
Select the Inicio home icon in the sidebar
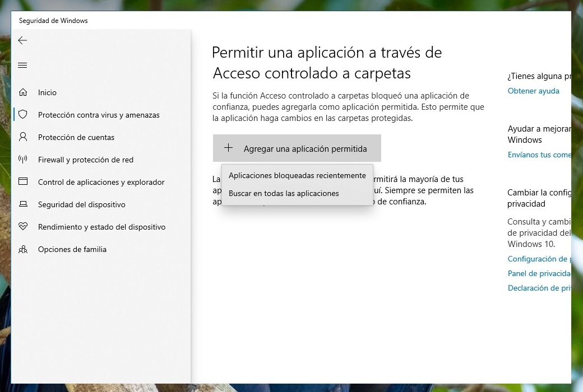(22, 92)
